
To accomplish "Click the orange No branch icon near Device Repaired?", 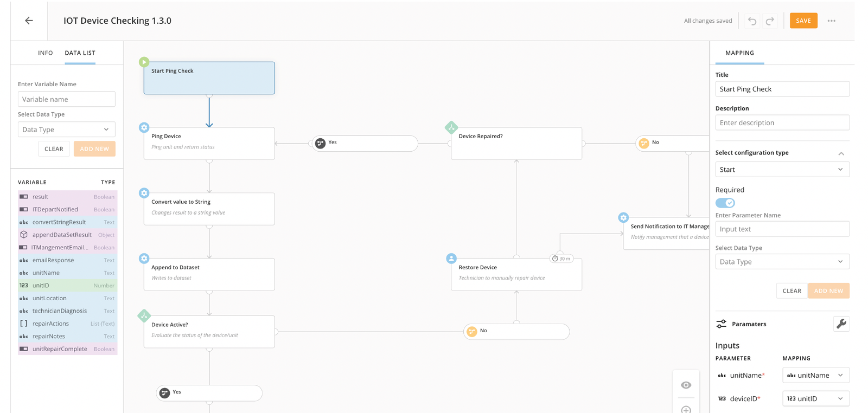I will [644, 143].
